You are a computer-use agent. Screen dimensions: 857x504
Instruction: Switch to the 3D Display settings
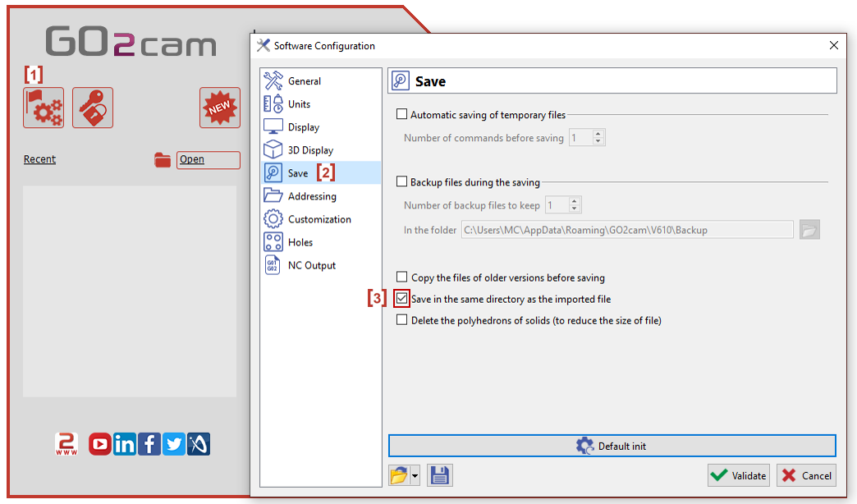[310, 150]
